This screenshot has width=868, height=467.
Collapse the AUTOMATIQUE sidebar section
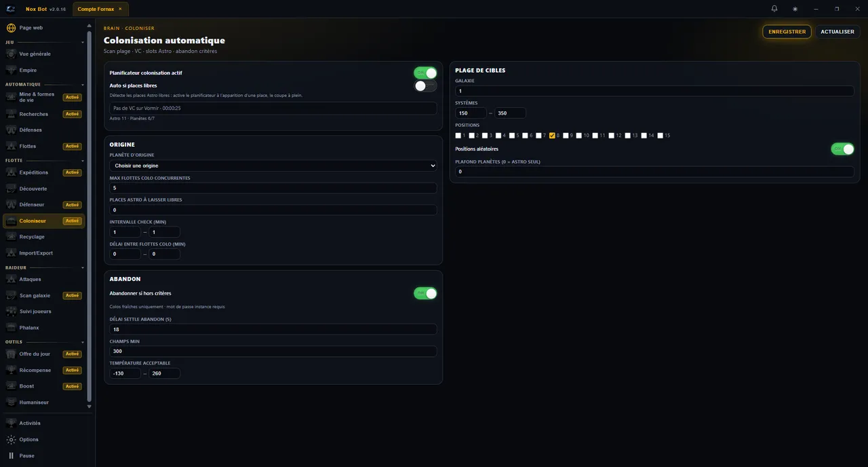pyautogui.click(x=83, y=85)
